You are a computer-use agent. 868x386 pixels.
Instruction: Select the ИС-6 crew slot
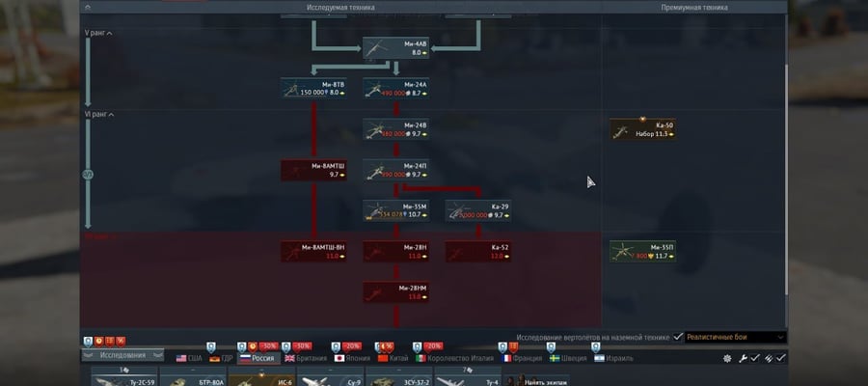pyautogui.click(x=261, y=376)
